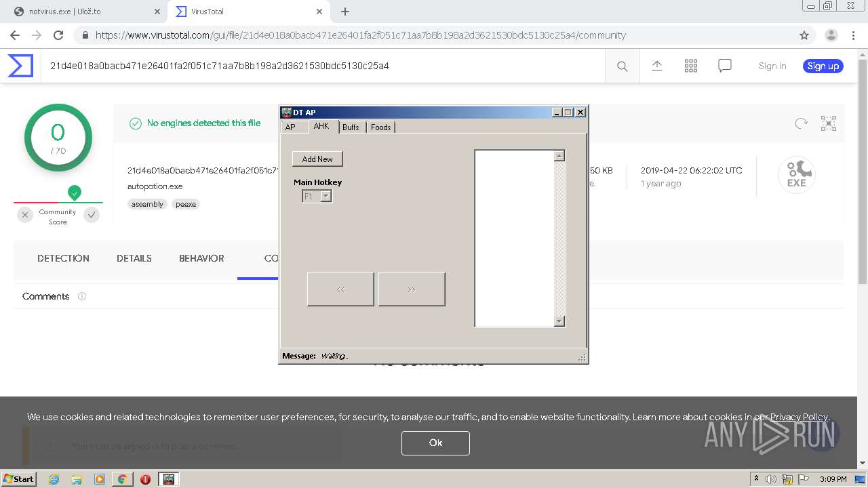Click the Opera taskbar icon

tap(145, 479)
